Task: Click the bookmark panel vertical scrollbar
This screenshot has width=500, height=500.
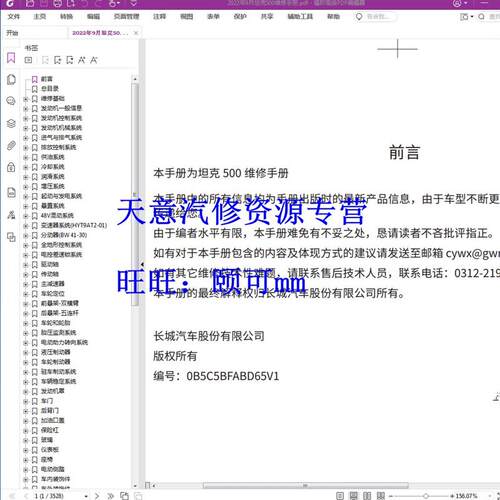Action: point(135,195)
